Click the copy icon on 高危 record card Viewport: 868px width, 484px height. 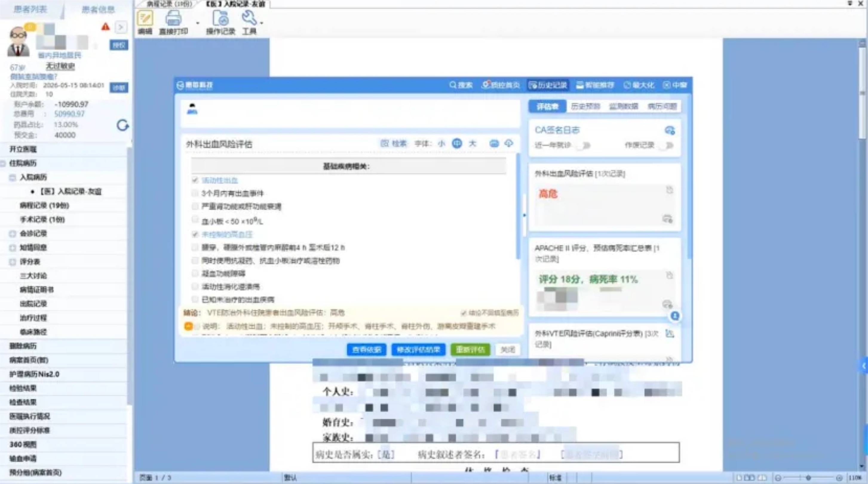click(670, 190)
